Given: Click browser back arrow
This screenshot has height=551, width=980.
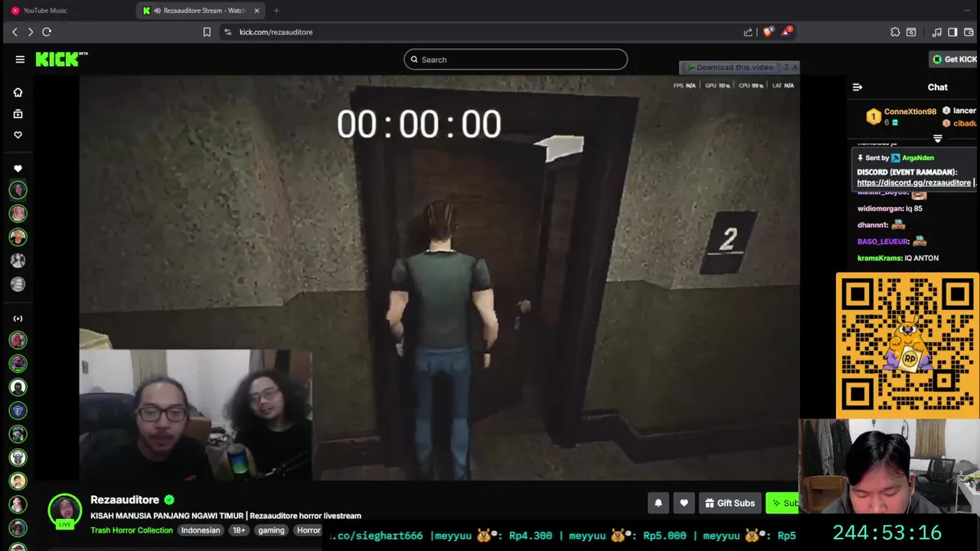Looking at the screenshot, I should pos(15,32).
